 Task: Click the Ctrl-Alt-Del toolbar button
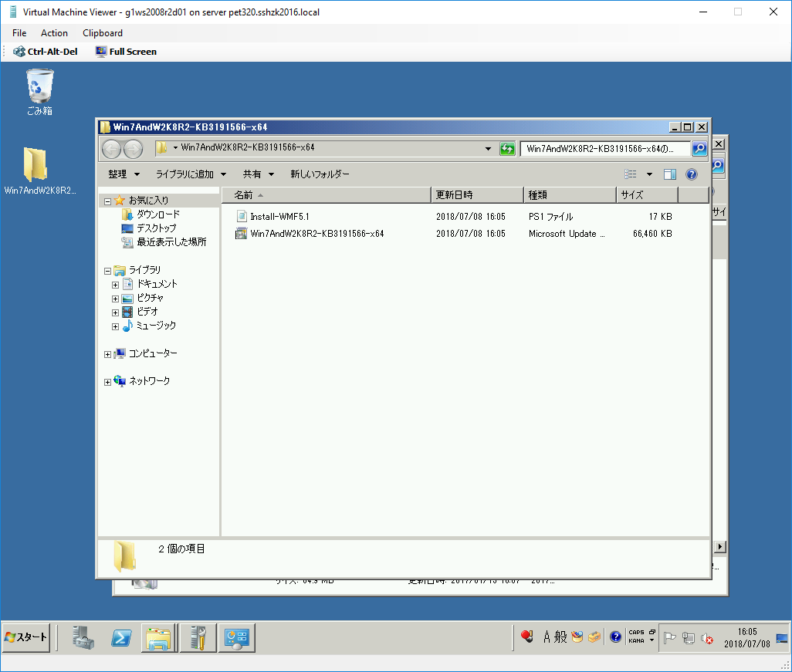tap(46, 52)
